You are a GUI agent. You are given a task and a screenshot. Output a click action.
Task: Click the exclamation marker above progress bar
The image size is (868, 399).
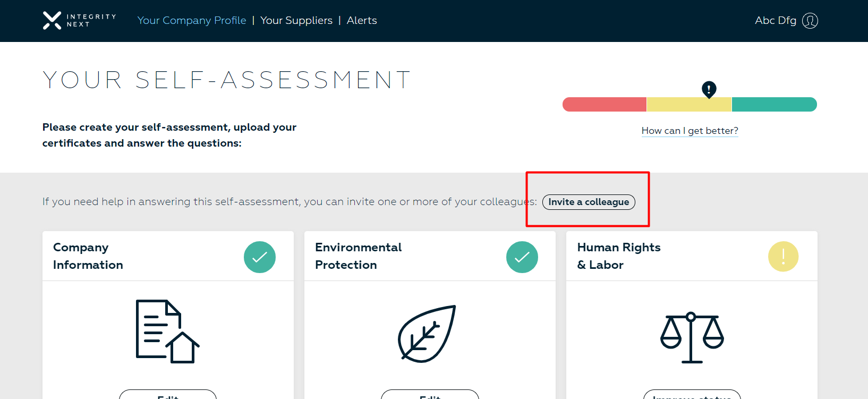pos(709,89)
